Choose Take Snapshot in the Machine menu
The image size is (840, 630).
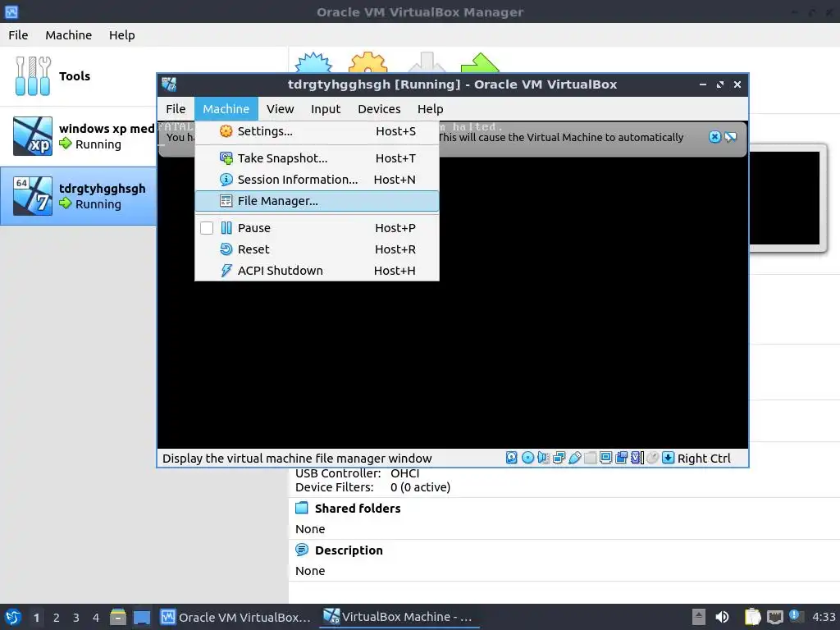tap(317, 158)
